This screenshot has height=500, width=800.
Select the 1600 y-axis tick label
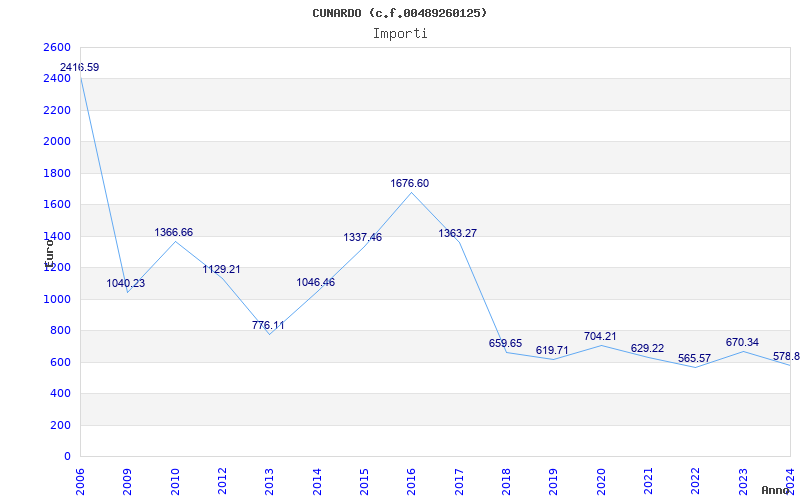click(57, 205)
